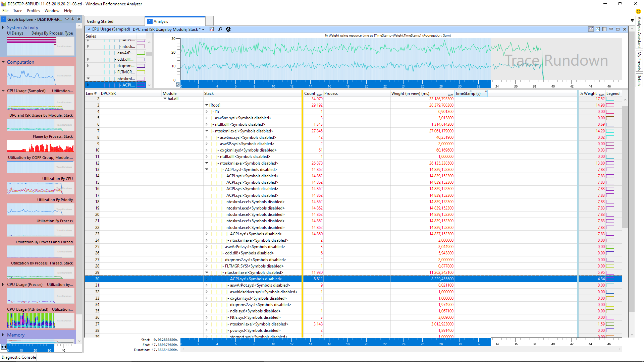Open the Diagnostic Console
The width and height of the screenshot is (644, 362).
pyautogui.click(x=19, y=357)
